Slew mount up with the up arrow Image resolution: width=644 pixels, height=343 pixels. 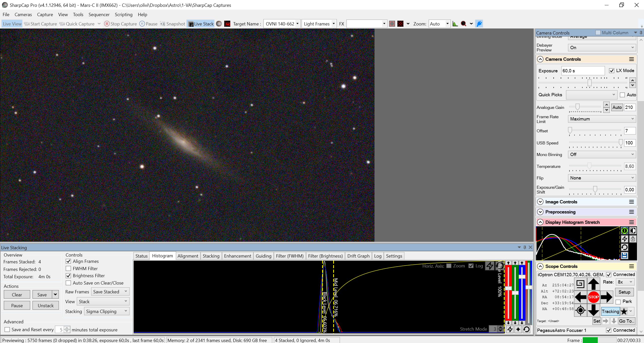(593, 284)
